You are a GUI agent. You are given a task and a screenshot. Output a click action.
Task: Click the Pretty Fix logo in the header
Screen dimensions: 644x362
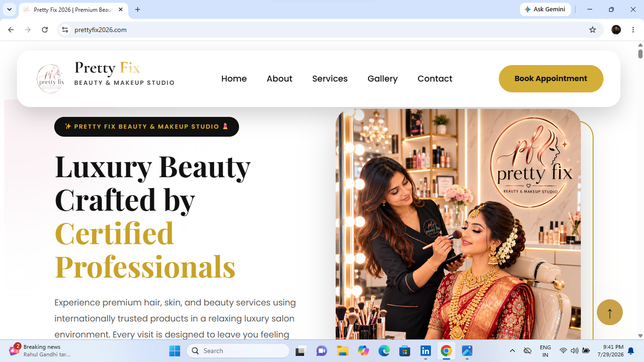50,79
